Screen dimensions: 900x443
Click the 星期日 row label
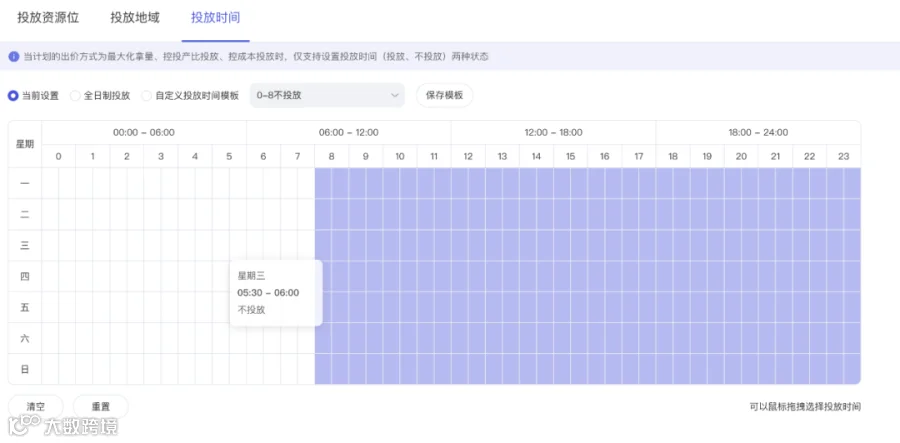[25, 369]
